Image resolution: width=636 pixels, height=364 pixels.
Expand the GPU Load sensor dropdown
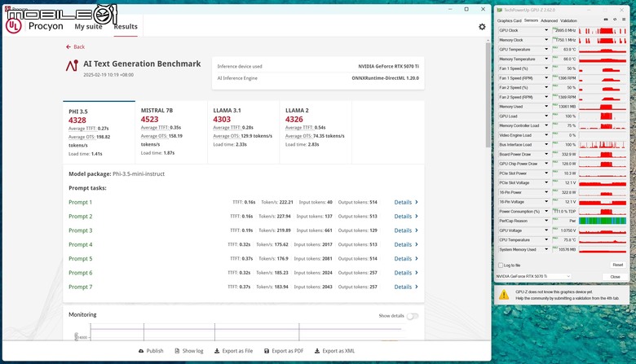[x=546, y=116]
